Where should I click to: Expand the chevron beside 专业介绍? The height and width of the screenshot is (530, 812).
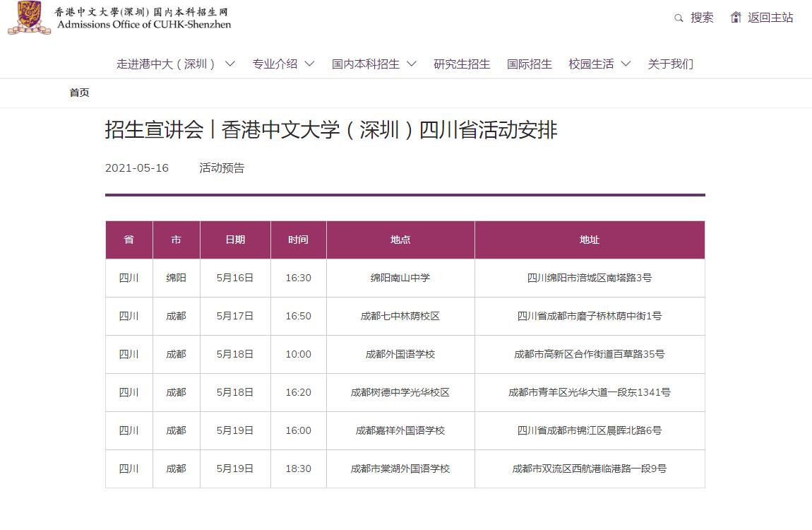coord(309,64)
